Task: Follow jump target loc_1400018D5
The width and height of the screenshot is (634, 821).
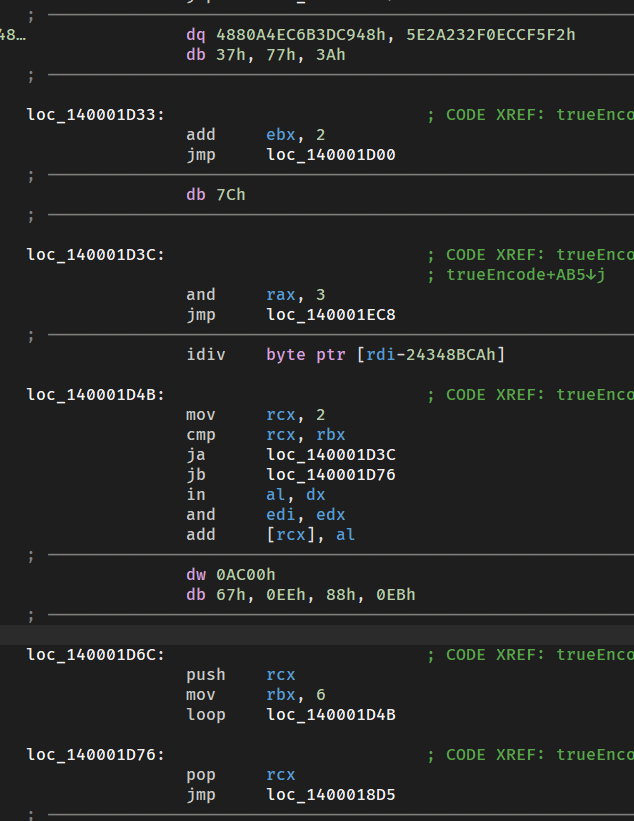Action: [x=331, y=795]
